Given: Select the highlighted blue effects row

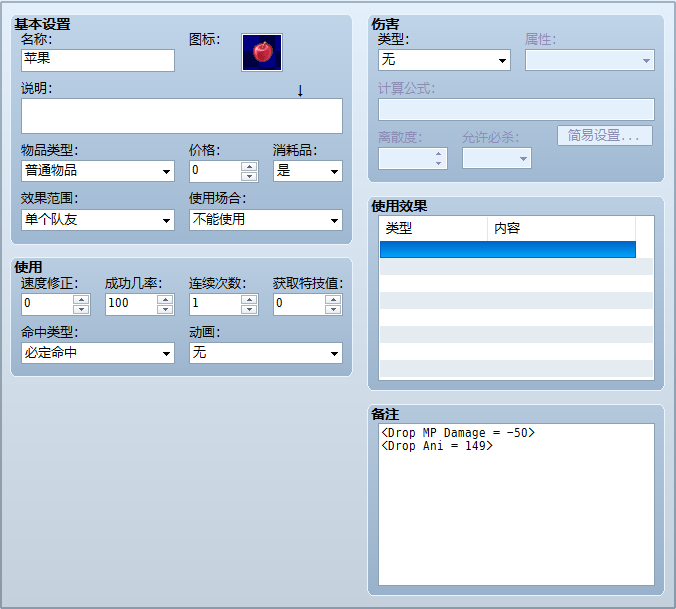Looking at the screenshot, I should coord(508,250).
